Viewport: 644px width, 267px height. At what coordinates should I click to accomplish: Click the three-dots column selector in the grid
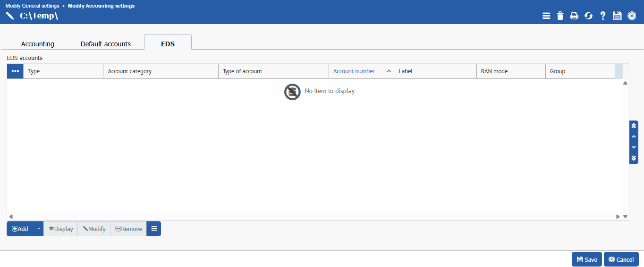pyautogui.click(x=15, y=71)
